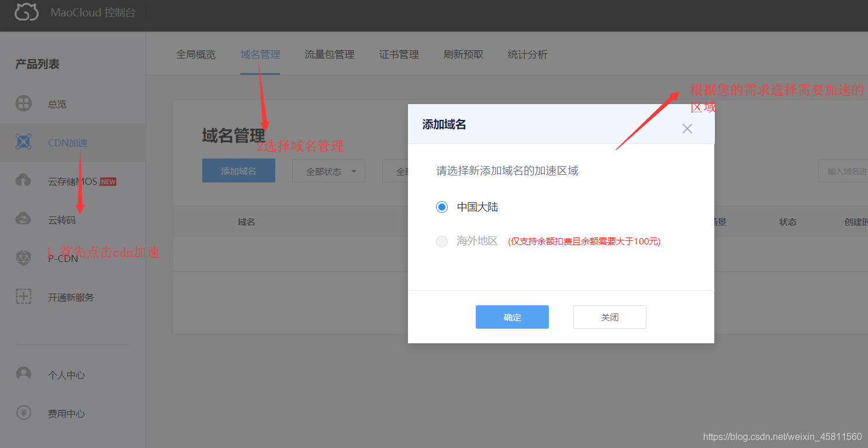This screenshot has width=868, height=448.
Task: Click the 域名 column header
Action: pyautogui.click(x=246, y=222)
